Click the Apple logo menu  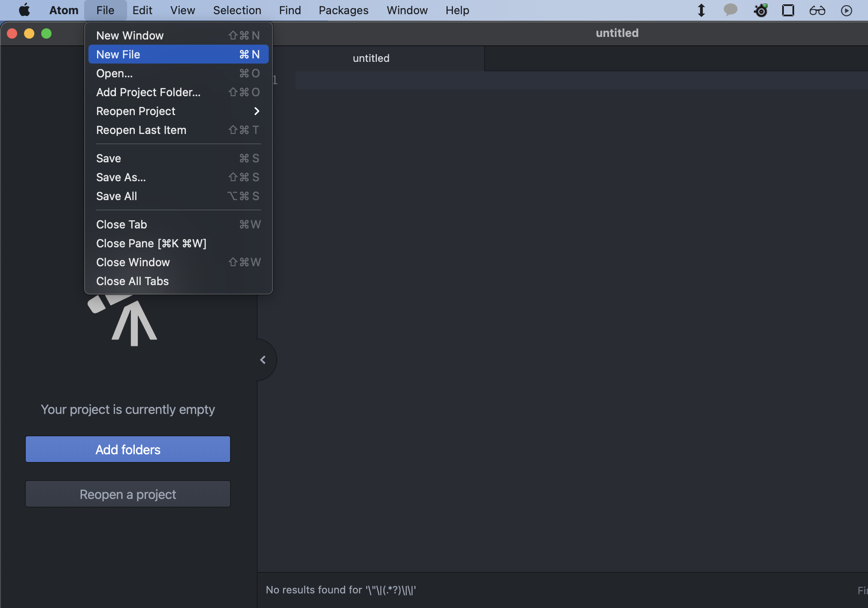(x=24, y=10)
